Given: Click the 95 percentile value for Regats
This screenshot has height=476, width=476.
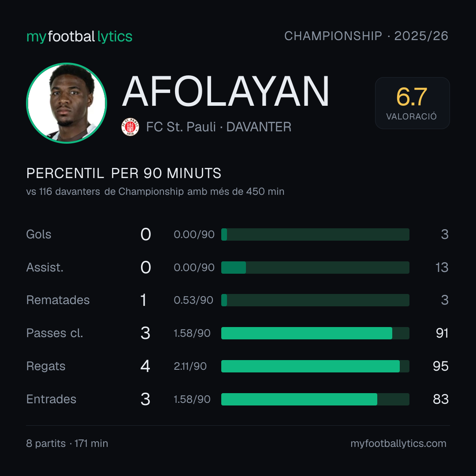Looking at the screenshot, I should [x=440, y=366].
